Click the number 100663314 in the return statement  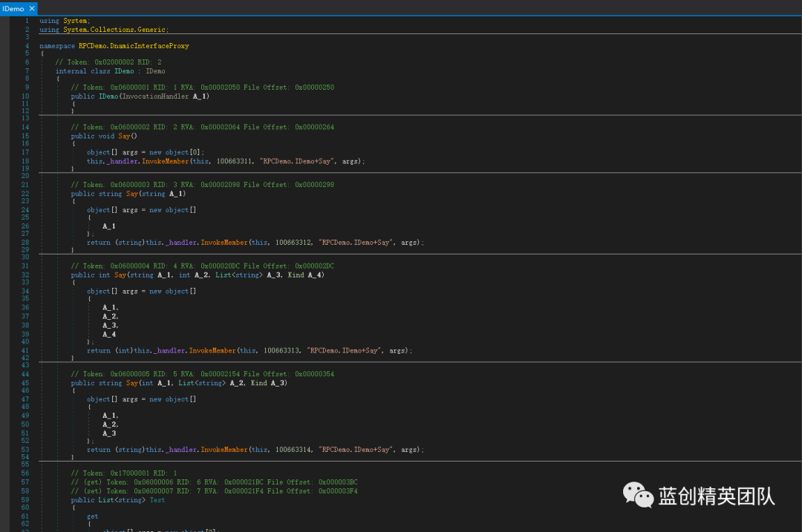[293, 450]
